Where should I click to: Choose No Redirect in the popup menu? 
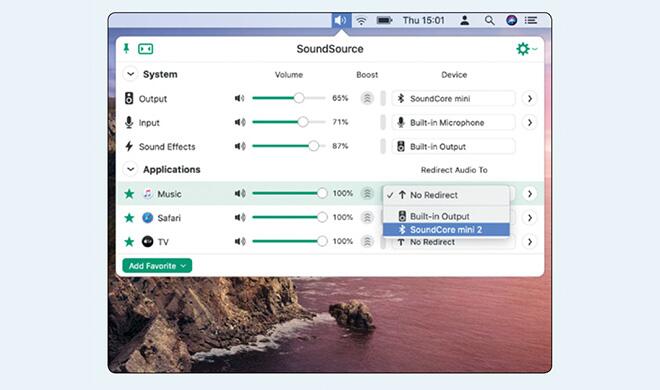click(446, 195)
